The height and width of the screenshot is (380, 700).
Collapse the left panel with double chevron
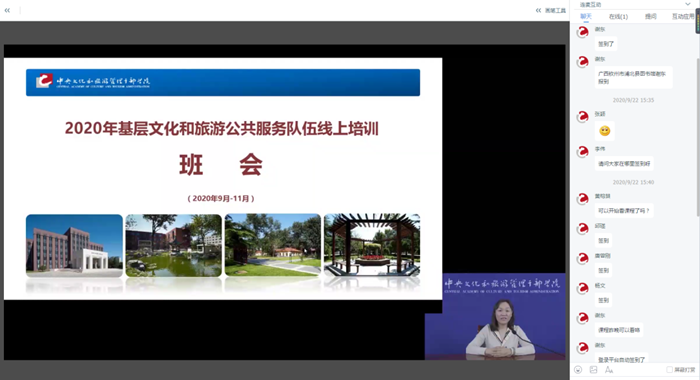click(x=7, y=10)
